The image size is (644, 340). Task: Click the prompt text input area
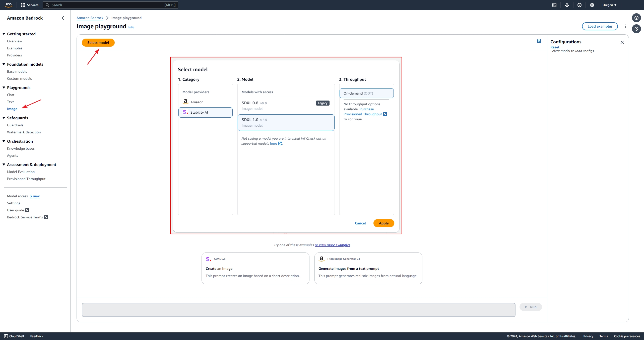coord(298,310)
